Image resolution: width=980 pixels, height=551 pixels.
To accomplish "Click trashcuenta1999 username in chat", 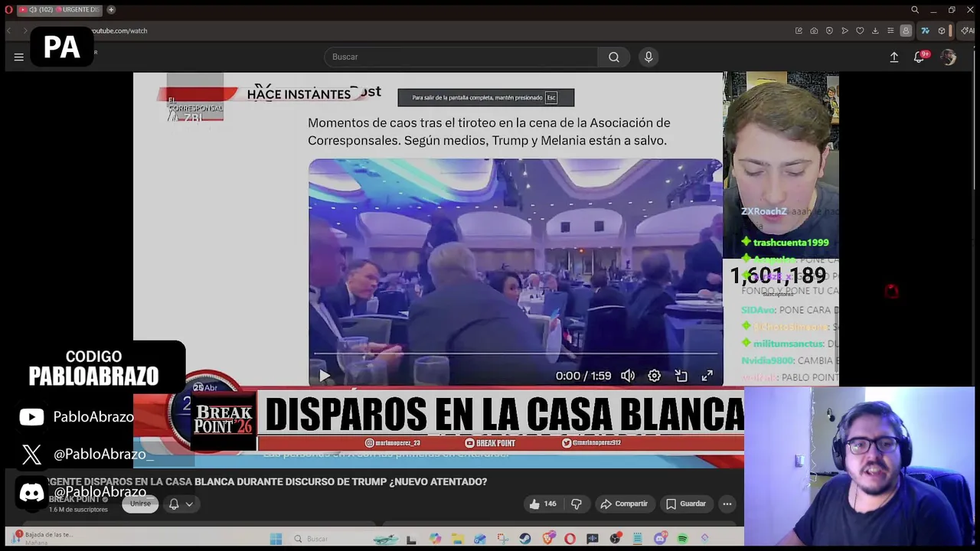I will [x=791, y=243].
